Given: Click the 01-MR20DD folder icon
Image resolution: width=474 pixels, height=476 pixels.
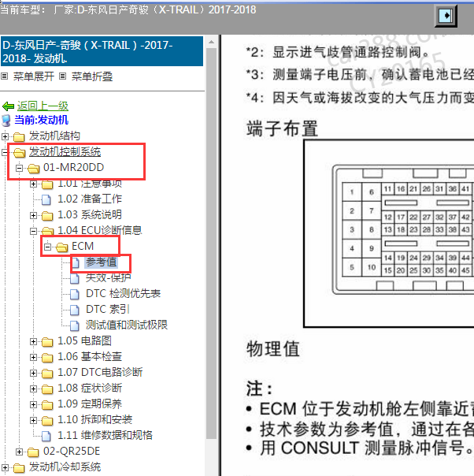Looking at the screenshot, I should point(33,169).
